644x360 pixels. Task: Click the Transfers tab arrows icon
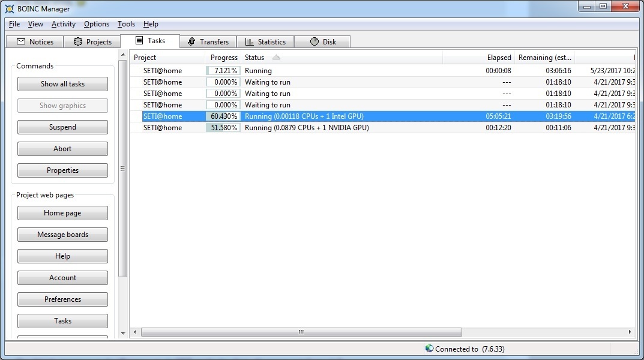pos(191,41)
